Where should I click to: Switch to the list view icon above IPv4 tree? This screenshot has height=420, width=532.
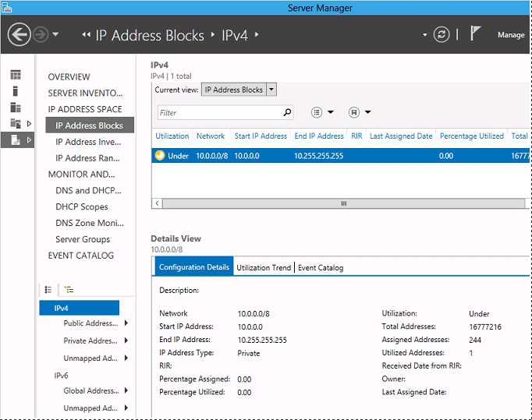click(x=48, y=289)
